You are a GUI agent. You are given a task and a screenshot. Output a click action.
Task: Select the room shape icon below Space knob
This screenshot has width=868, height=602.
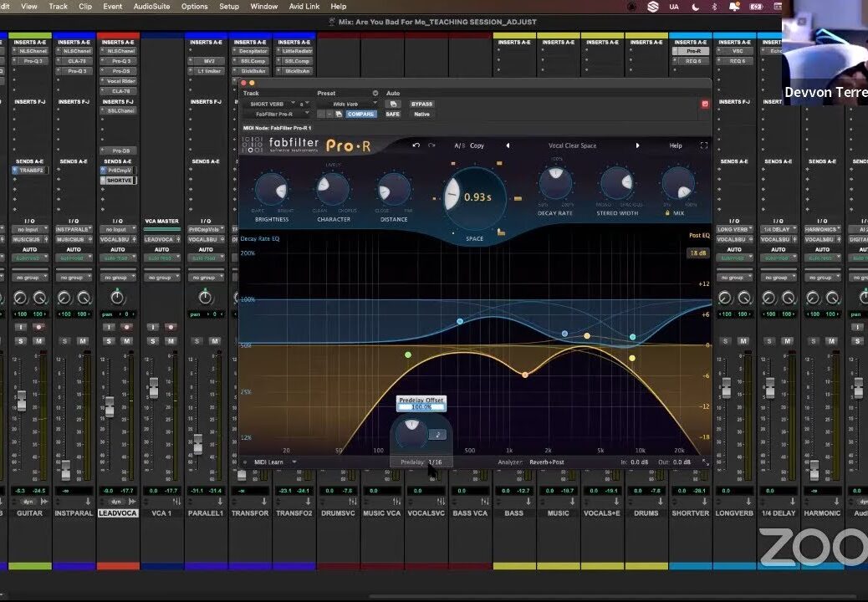(x=501, y=232)
